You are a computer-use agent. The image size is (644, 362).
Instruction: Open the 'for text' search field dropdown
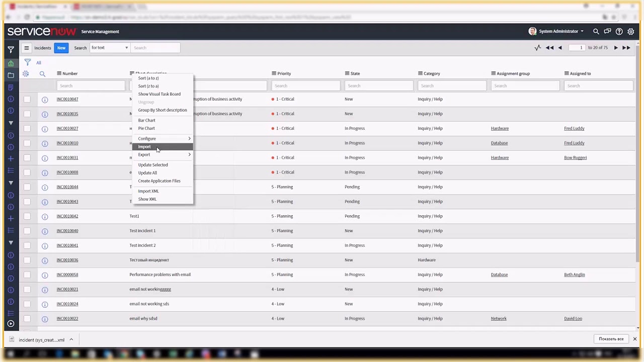point(110,48)
